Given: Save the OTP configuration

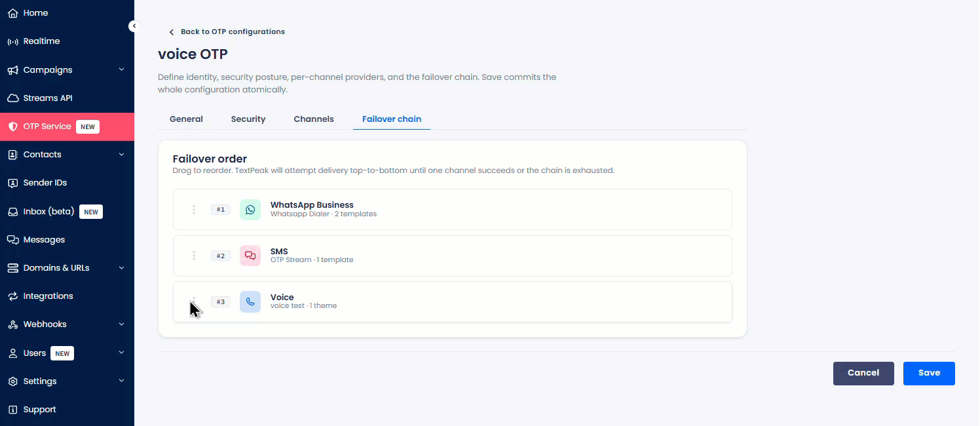Looking at the screenshot, I should click(x=929, y=373).
